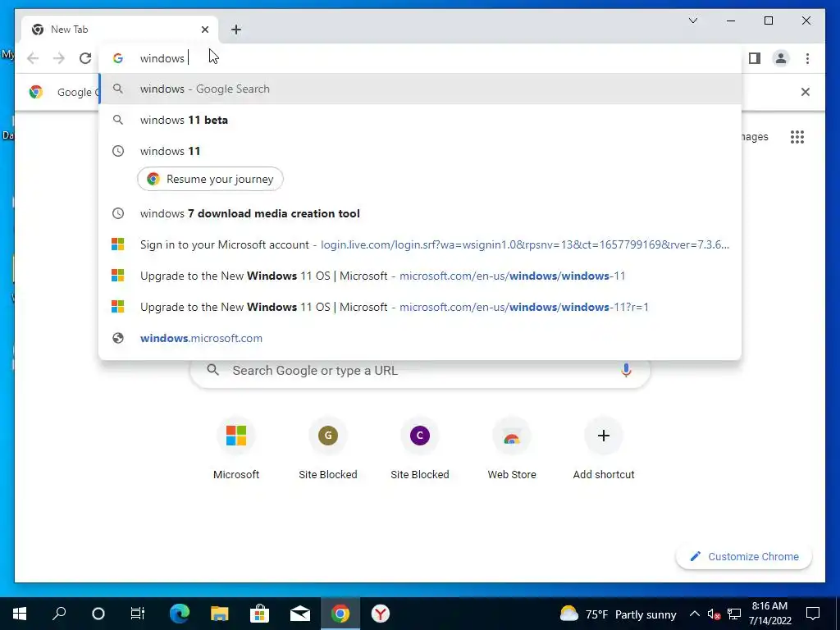840x630 pixels.
Task: Open Task View on taskbar
Action: coord(138,614)
